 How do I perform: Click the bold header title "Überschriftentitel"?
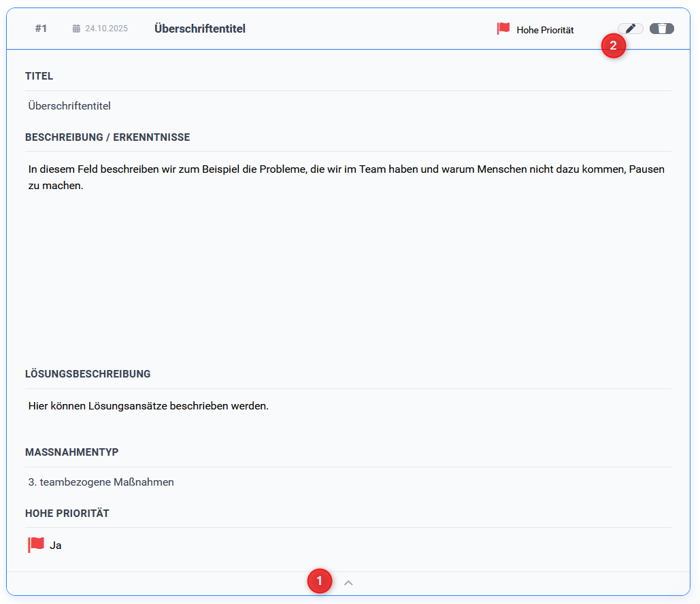(200, 29)
